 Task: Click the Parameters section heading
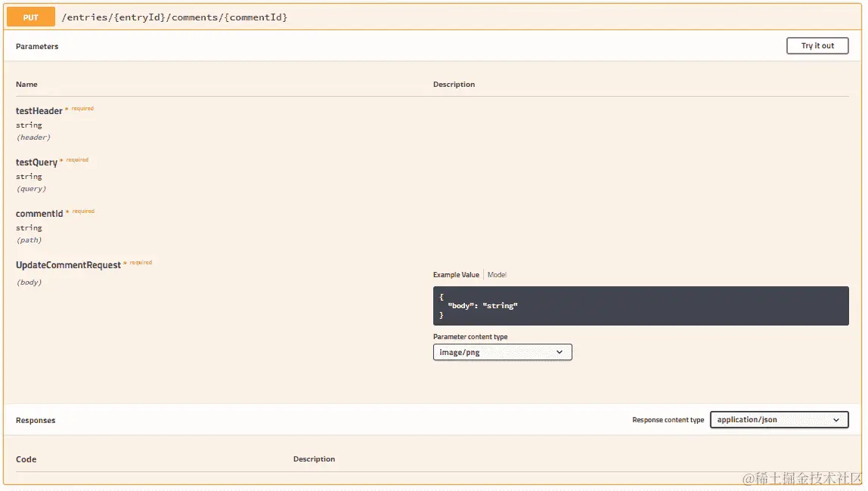tap(37, 46)
